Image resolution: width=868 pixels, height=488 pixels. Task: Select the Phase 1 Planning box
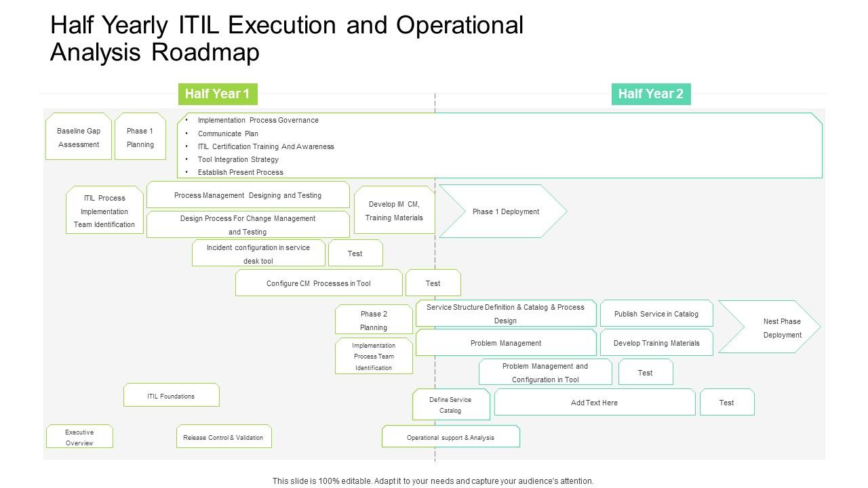coord(140,137)
